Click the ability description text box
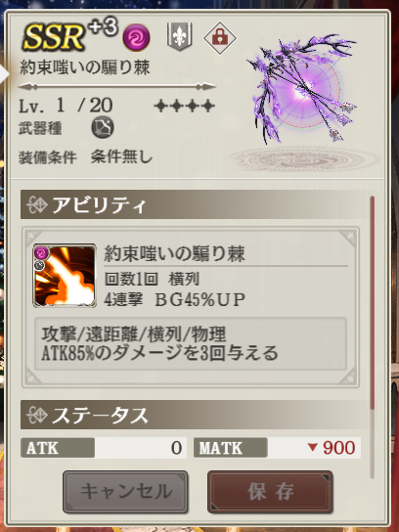This screenshot has width=399, height=532. coord(191,343)
